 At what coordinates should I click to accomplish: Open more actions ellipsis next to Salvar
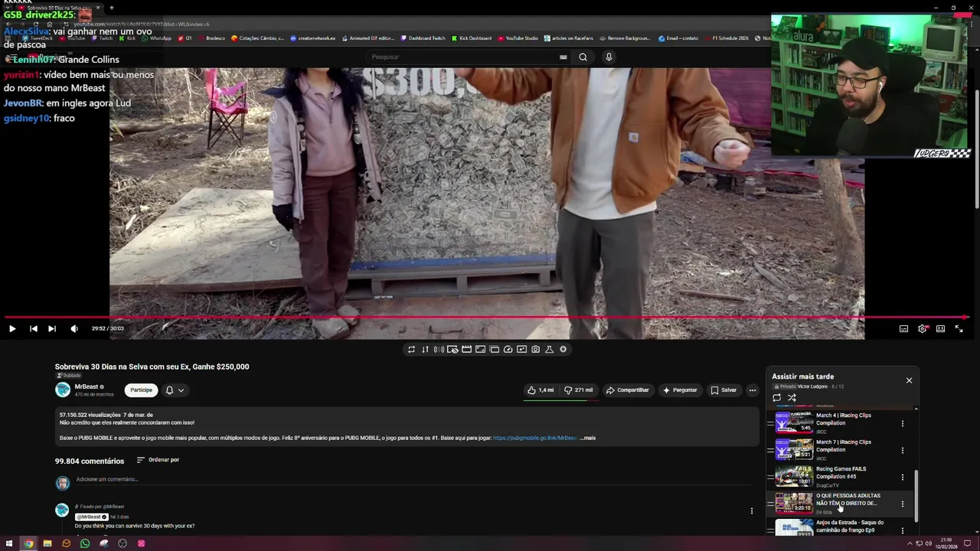[752, 390]
